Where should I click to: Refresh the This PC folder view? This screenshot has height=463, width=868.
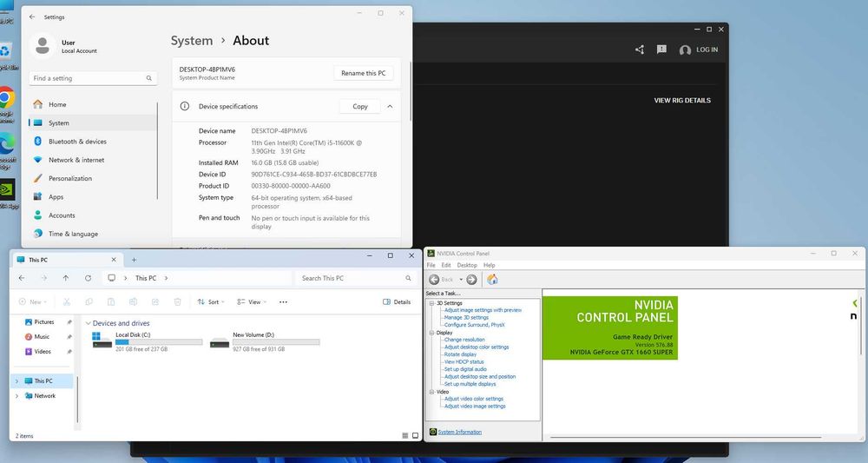point(88,278)
